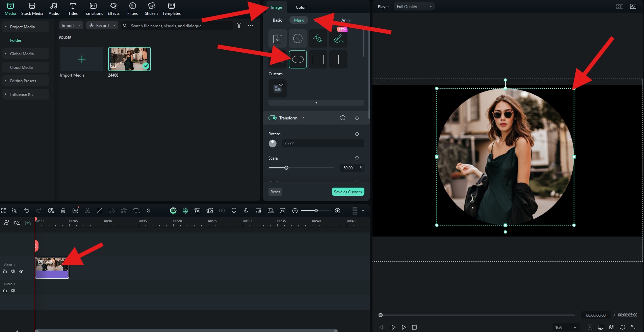Apply the ellipse mask shape
Image resolution: width=644 pixels, height=332 pixels.
tap(298, 59)
